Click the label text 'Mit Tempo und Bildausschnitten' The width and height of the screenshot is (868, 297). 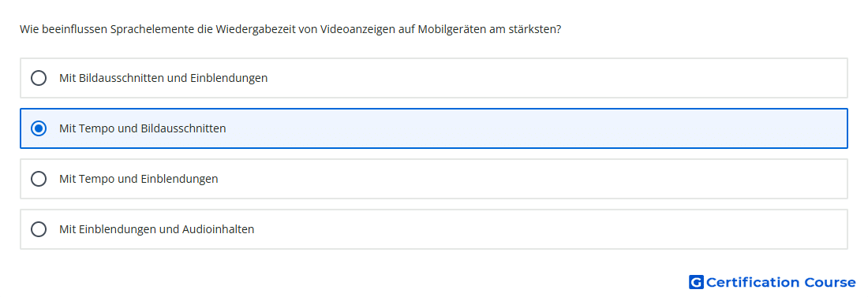point(142,128)
